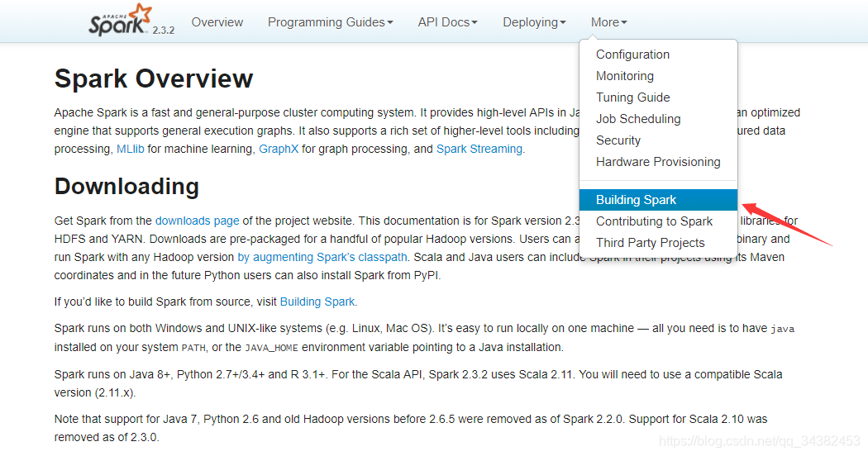This screenshot has width=868, height=456.
Task: Collapse the More dropdown menu
Action: tap(609, 22)
